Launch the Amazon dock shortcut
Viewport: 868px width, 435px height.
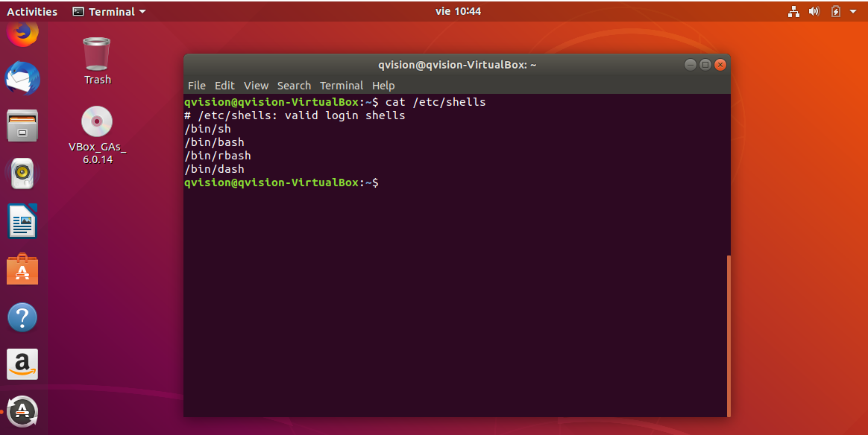point(22,364)
